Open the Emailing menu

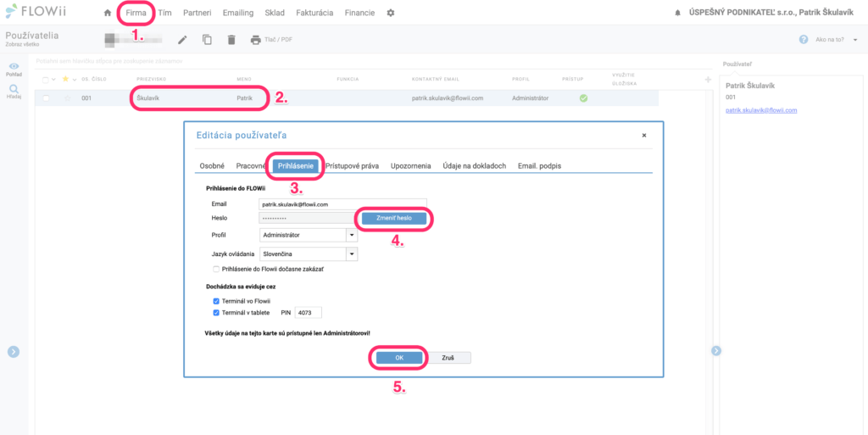pyautogui.click(x=238, y=13)
